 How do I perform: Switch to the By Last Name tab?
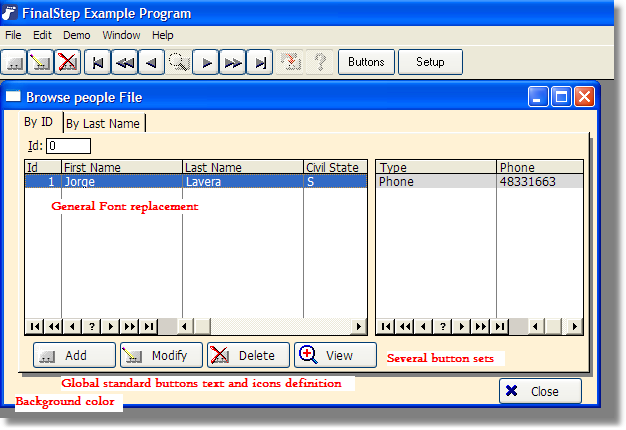point(104,123)
